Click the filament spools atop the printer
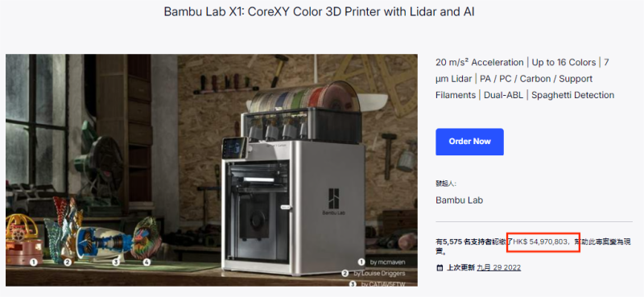 [x=304, y=97]
